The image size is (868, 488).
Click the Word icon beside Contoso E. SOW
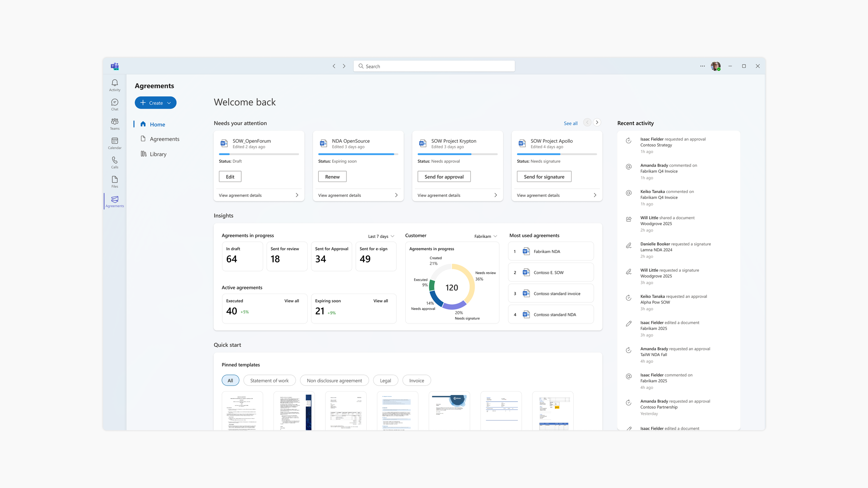click(526, 272)
